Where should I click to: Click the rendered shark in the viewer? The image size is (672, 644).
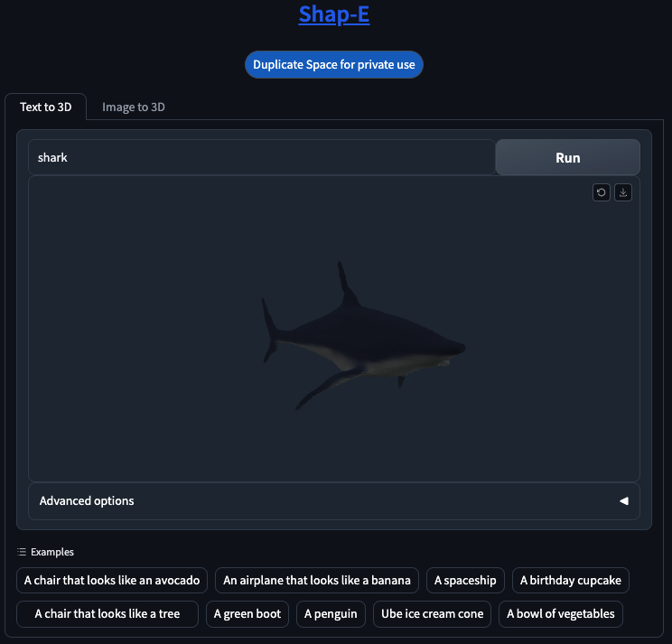pyautogui.click(x=364, y=336)
